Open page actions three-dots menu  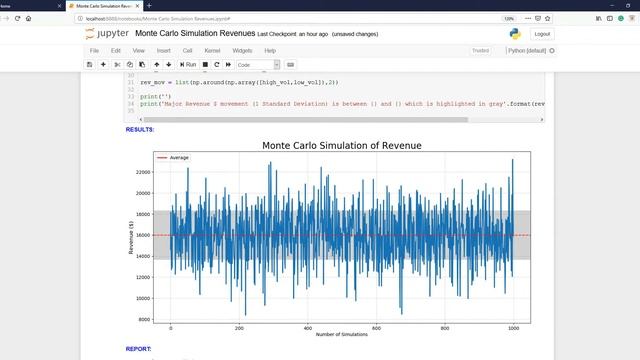pos(528,18)
